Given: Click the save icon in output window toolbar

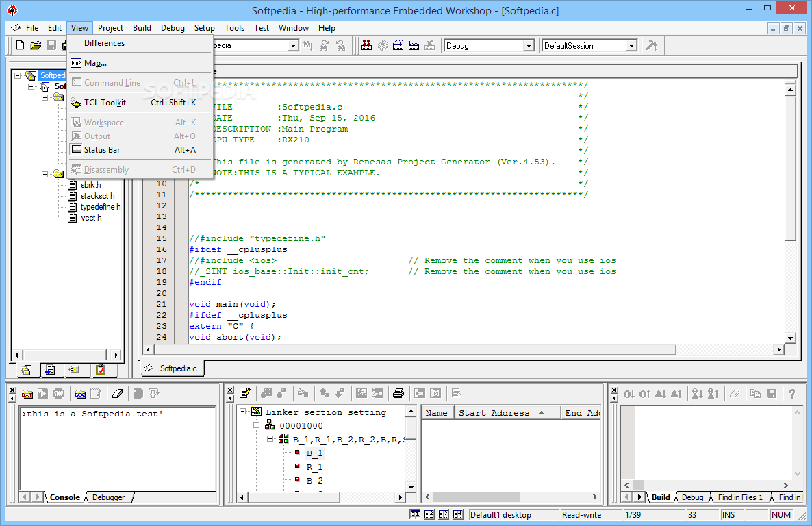Looking at the screenshot, I should pyautogui.click(x=772, y=394).
